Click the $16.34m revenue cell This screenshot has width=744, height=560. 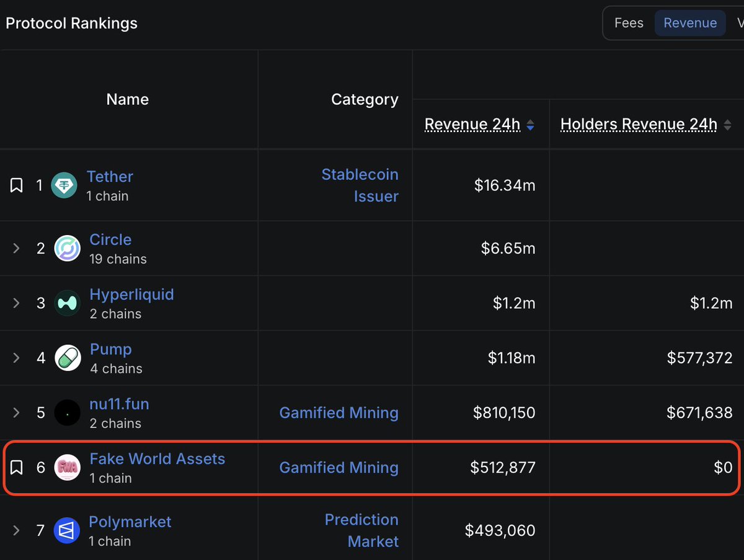[505, 185]
